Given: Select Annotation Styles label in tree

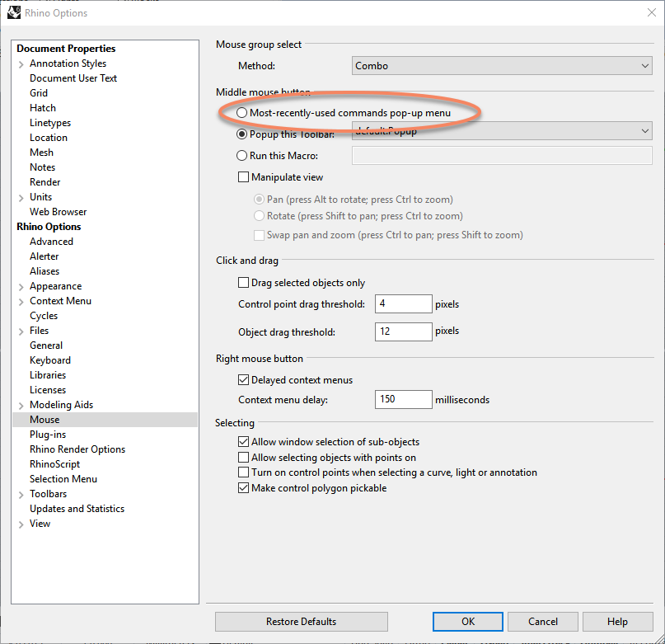Looking at the screenshot, I should coord(68,63).
